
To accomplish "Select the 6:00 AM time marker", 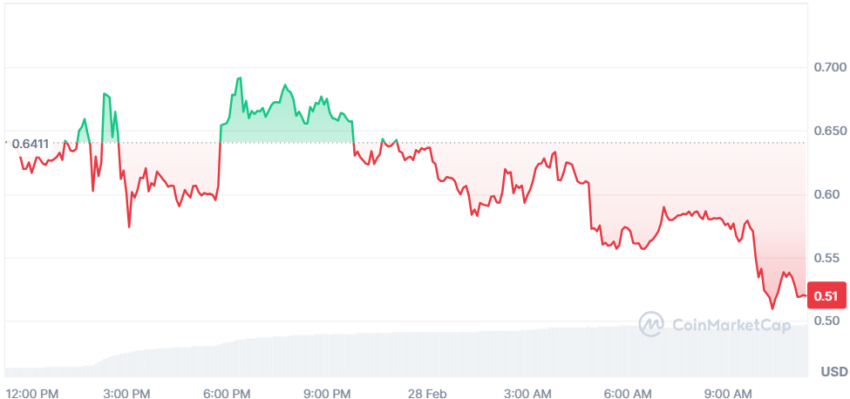I will coord(629,392).
